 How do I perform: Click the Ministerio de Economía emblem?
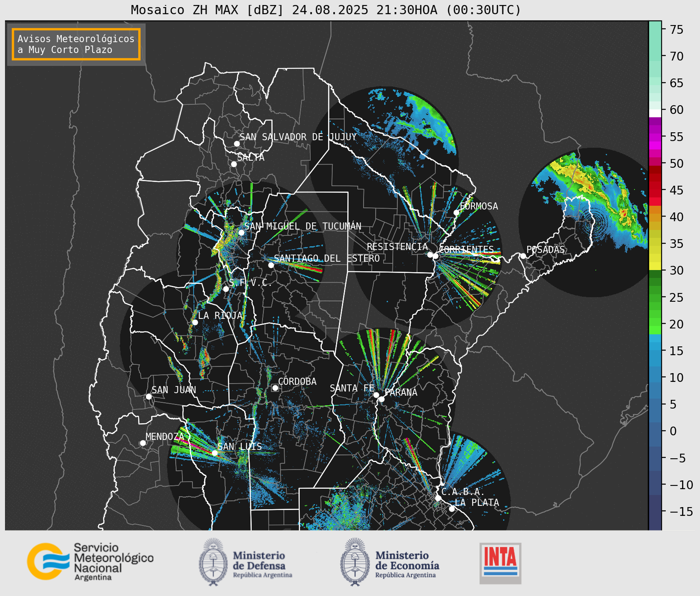[355, 562]
